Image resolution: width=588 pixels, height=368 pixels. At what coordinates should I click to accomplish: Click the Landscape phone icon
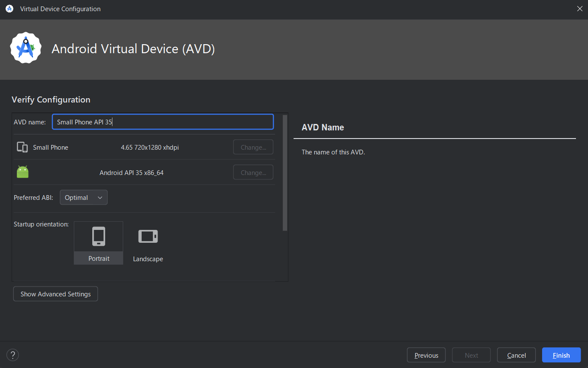click(x=148, y=235)
